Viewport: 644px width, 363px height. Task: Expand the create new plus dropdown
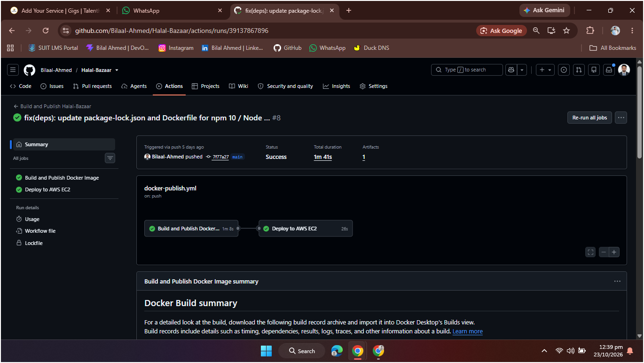545,70
